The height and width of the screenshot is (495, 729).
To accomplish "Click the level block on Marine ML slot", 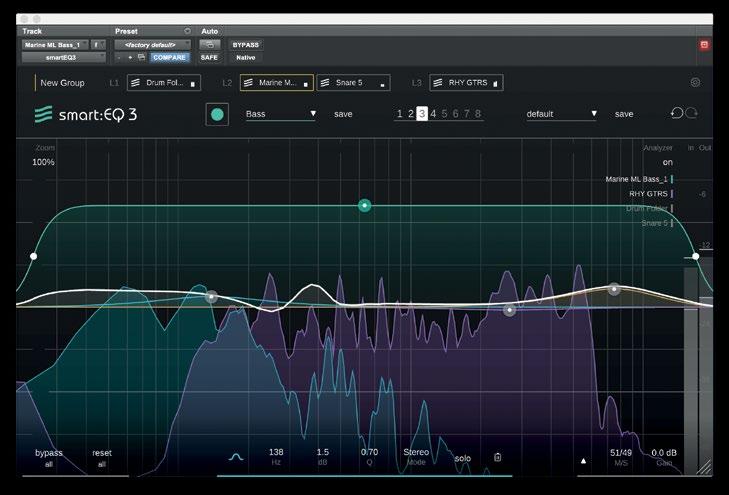I will [x=305, y=84].
